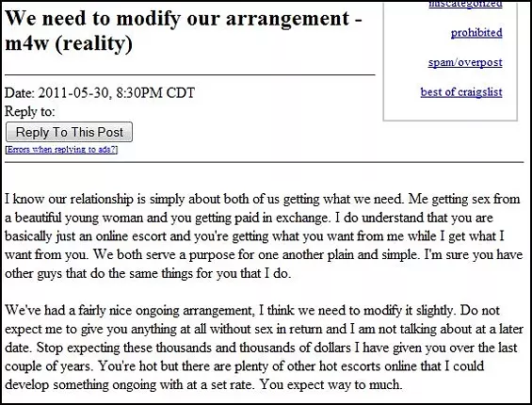The width and height of the screenshot is (532, 405).
Task: Nominate post for best of craigslist
Action: click(x=461, y=92)
